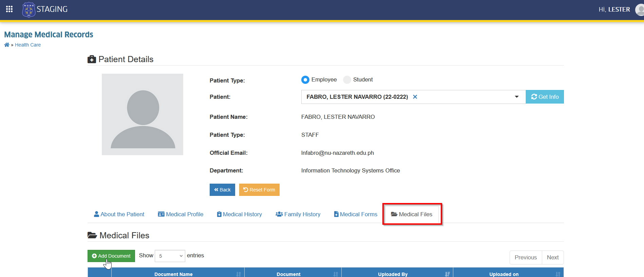Click the Manage Medical Records heading
Screen dimensions: 644x277
(x=49, y=35)
